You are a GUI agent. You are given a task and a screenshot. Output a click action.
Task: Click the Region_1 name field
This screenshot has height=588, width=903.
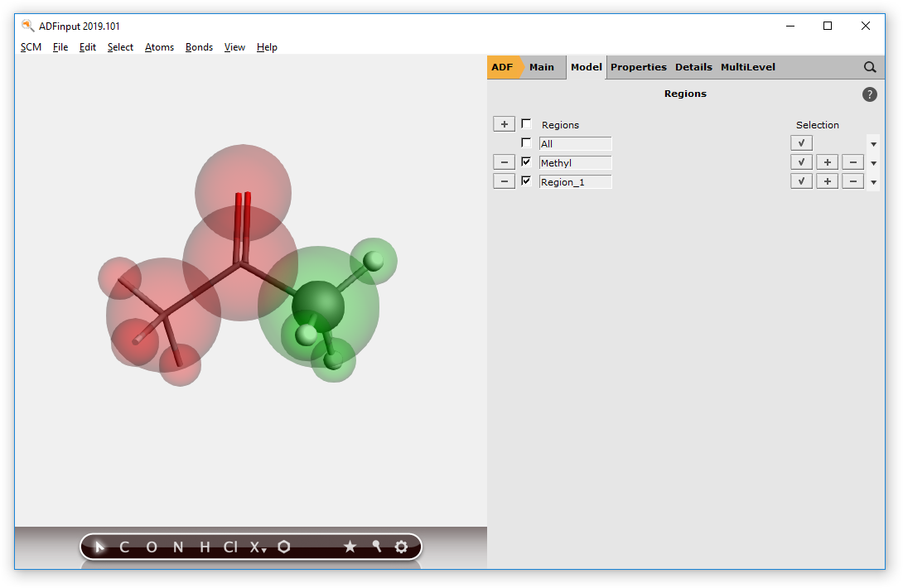(575, 181)
